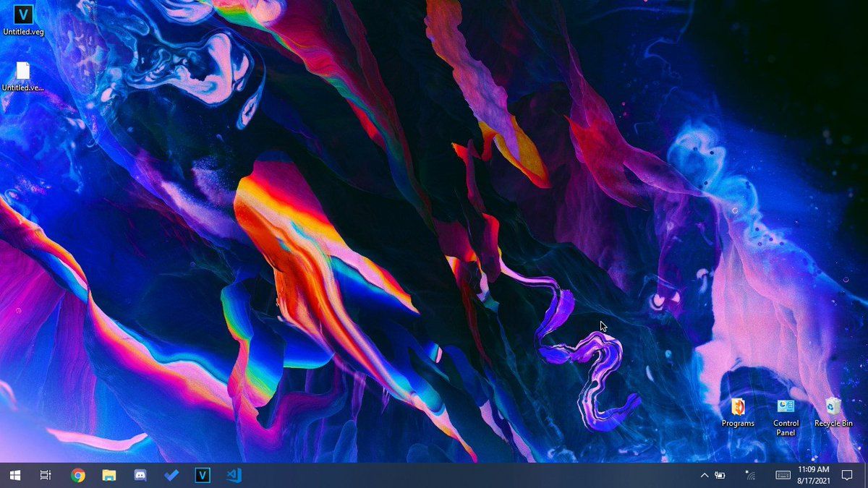The width and height of the screenshot is (868, 488).
Task: Launch Vegas Pro from the taskbar
Action: tap(203, 475)
